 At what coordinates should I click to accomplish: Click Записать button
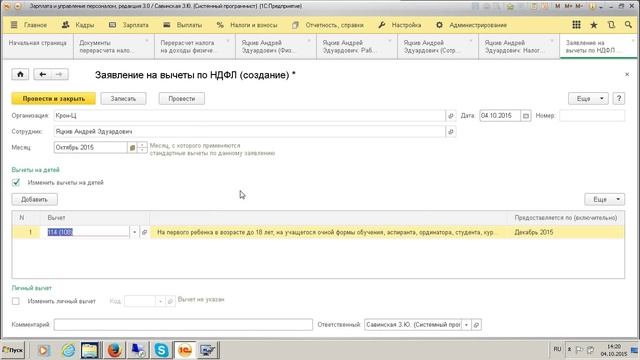(x=123, y=98)
